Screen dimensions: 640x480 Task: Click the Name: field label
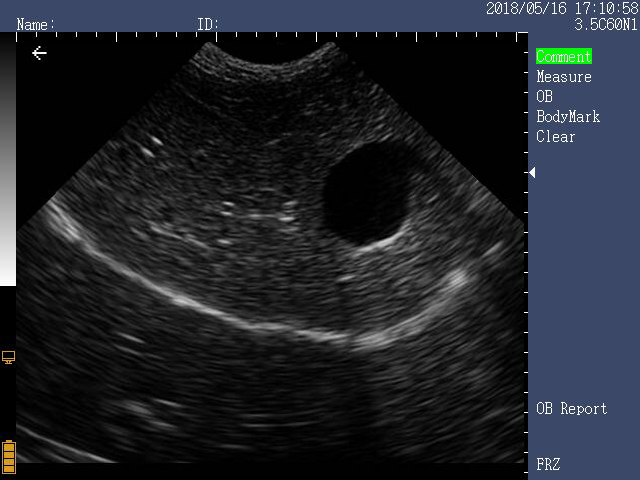pyautogui.click(x=36, y=24)
